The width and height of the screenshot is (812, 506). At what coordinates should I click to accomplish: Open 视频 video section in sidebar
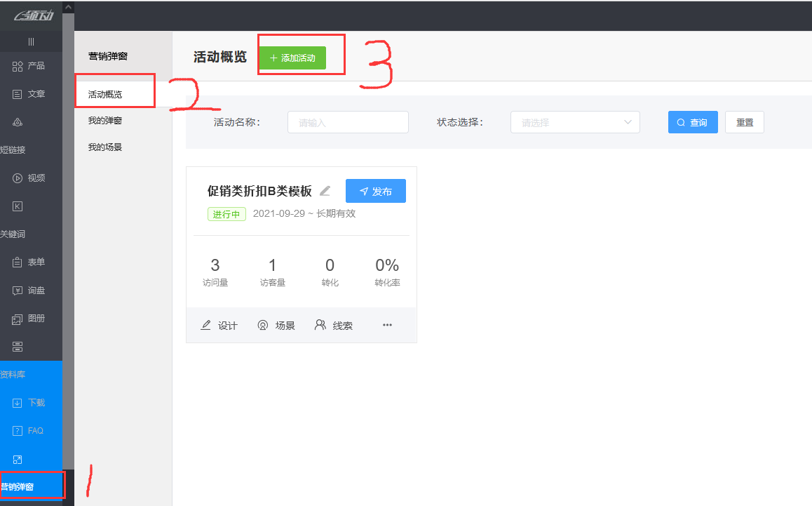[x=29, y=178]
